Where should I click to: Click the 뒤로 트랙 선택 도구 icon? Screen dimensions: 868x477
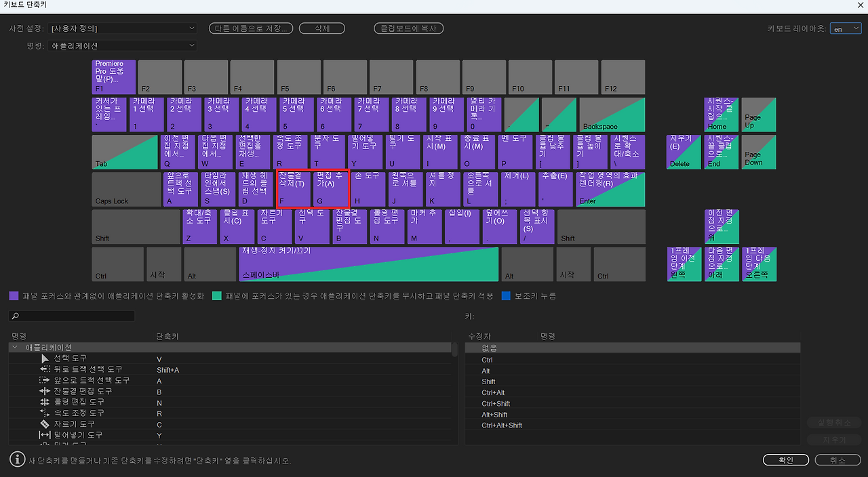point(45,369)
